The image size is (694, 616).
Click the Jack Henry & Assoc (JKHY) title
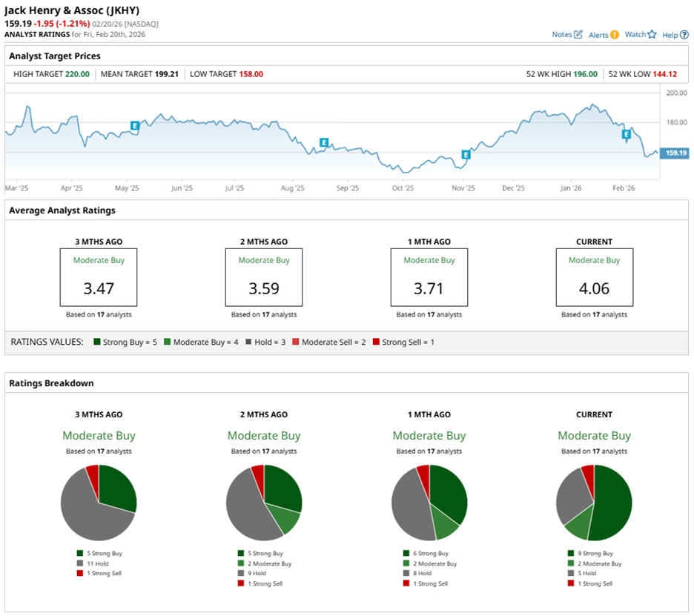click(x=72, y=10)
